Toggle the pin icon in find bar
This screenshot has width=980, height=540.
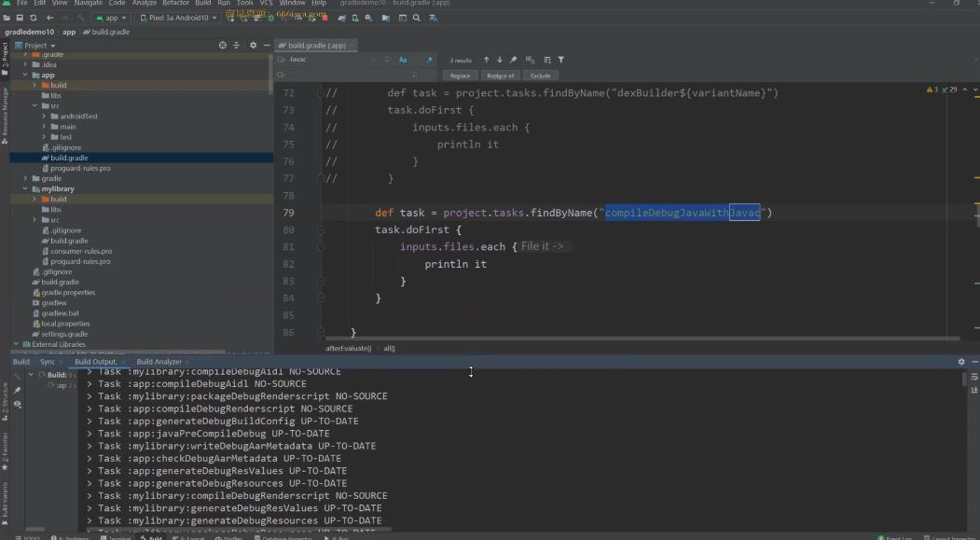513,60
